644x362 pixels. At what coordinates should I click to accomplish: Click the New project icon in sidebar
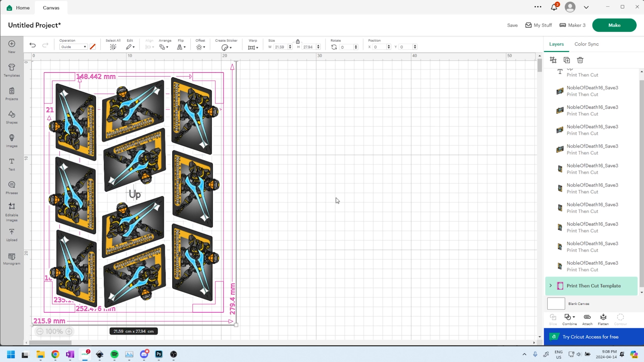click(x=12, y=47)
